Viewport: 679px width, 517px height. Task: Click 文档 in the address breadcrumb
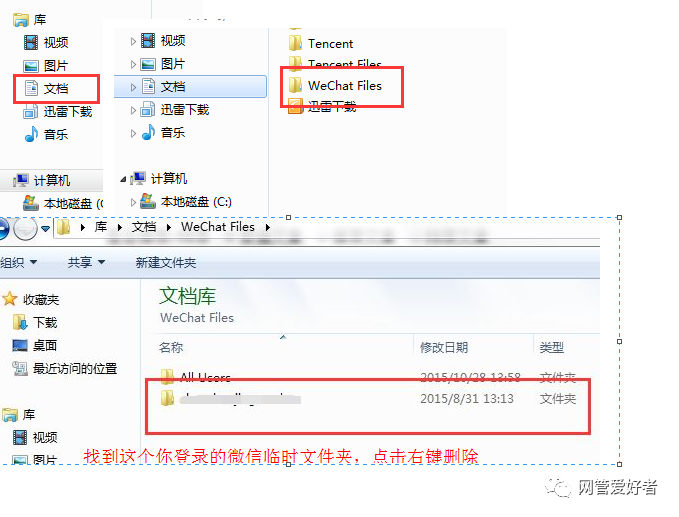click(x=144, y=227)
